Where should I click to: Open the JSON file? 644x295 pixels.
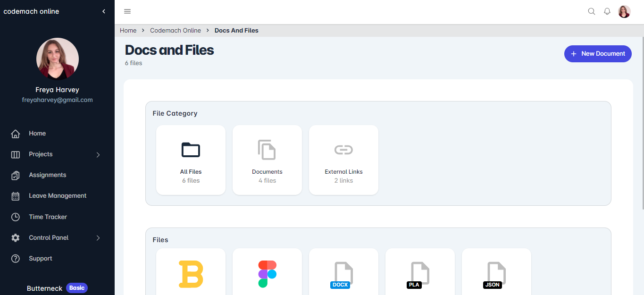click(x=496, y=274)
